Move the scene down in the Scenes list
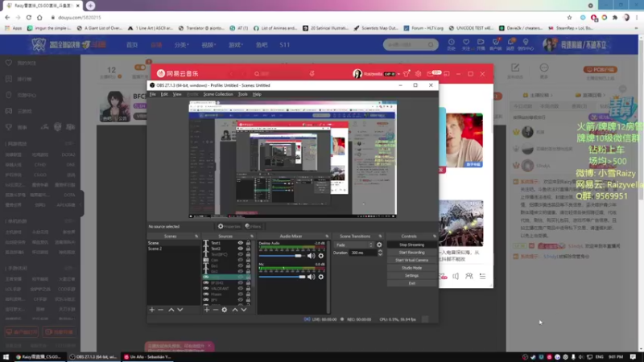 (180, 310)
